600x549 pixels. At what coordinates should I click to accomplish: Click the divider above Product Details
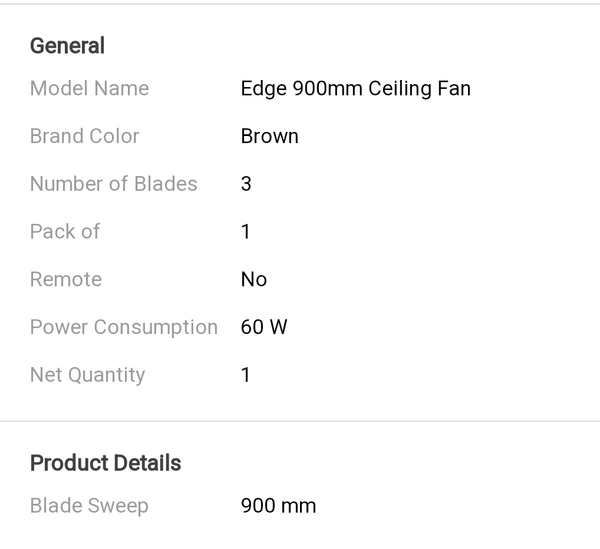pyautogui.click(x=300, y=421)
